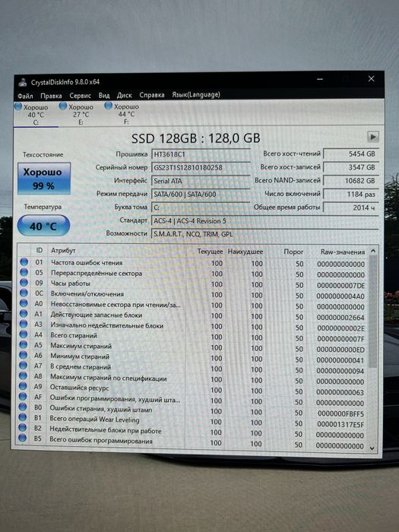Click status icon for attribute 01 Частота ошибок чтения
Image resolution: width=399 pixels, height=532 pixels.
(x=24, y=262)
